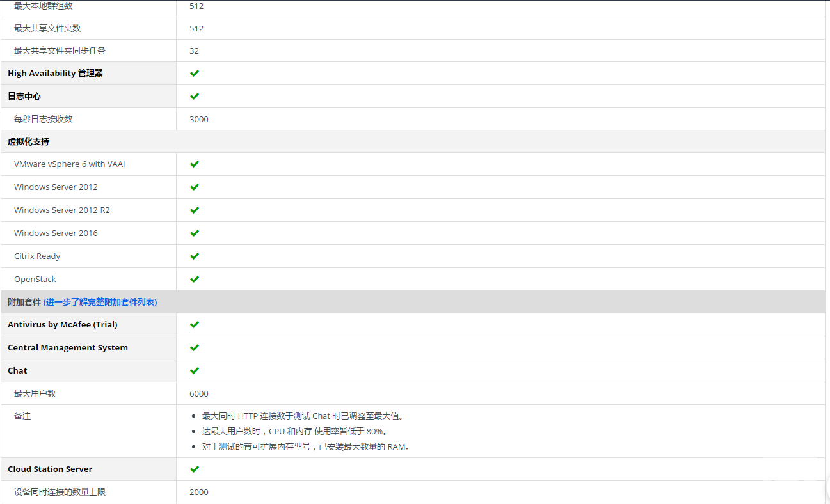This screenshot has height=504, width=830.
Task: Click checkmark in Windows Server 2012 row
Action: tap(195, 187)
